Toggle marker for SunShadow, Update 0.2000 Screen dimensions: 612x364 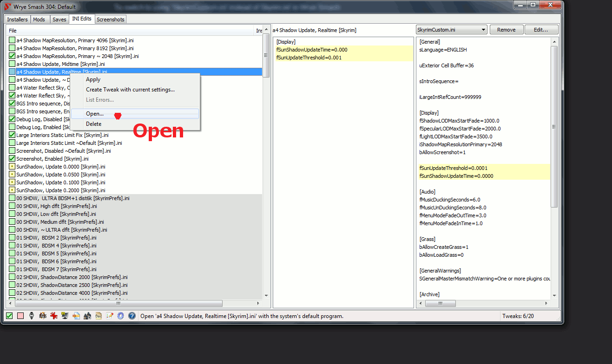[12, 190]
